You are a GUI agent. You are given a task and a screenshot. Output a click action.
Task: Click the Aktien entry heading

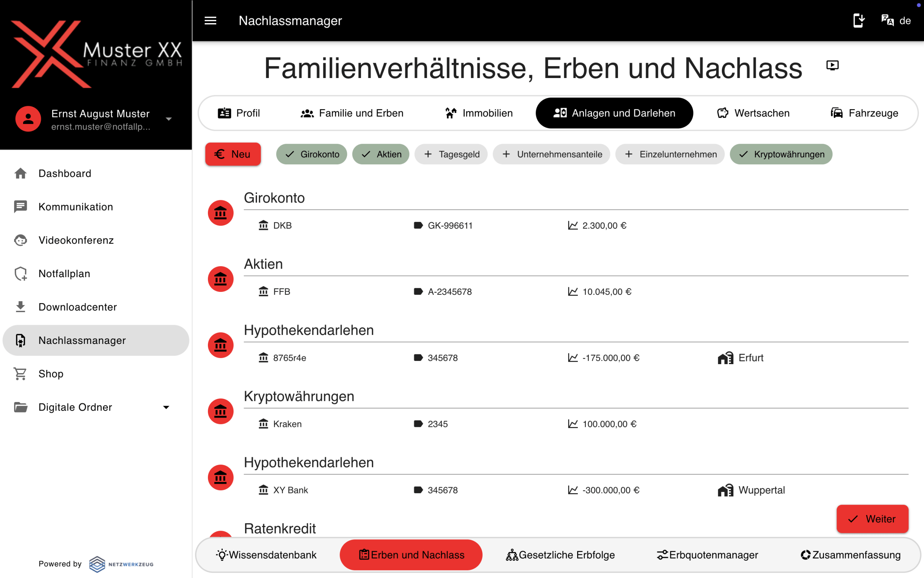click(263, 264)
